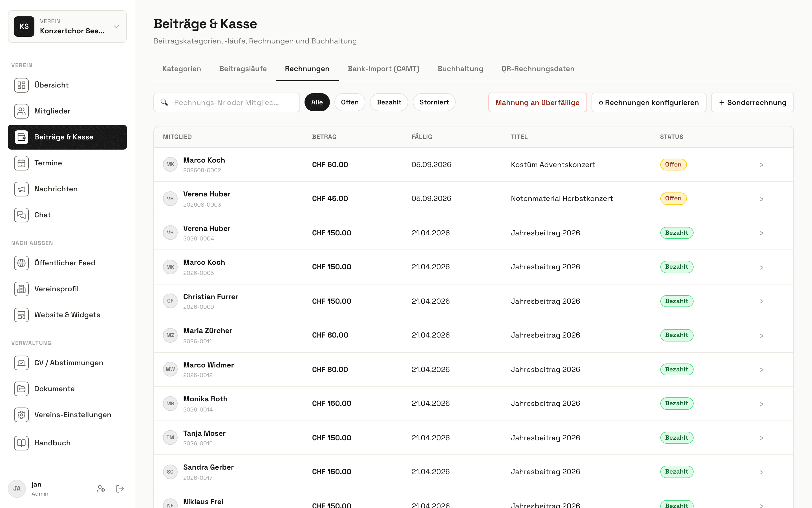Open the Website & Widgets layout icon
Viewport: 812px width, 508px height.
coord(21,315)
